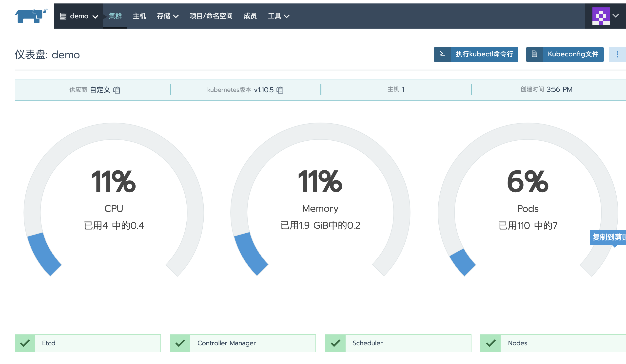Go to the 成员 members tab
The image size is (626, 364).
pos(250,16)
